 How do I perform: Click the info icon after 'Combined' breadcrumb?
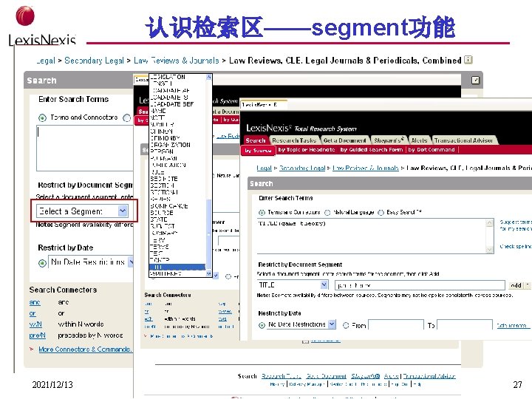pyautogui.click(x=468, y=60)
